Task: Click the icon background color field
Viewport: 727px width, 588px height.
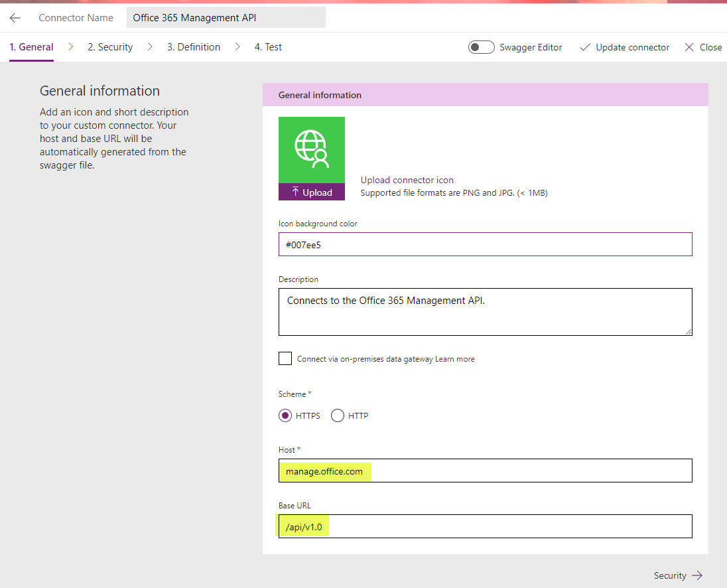Action: (x=485, y=244)
